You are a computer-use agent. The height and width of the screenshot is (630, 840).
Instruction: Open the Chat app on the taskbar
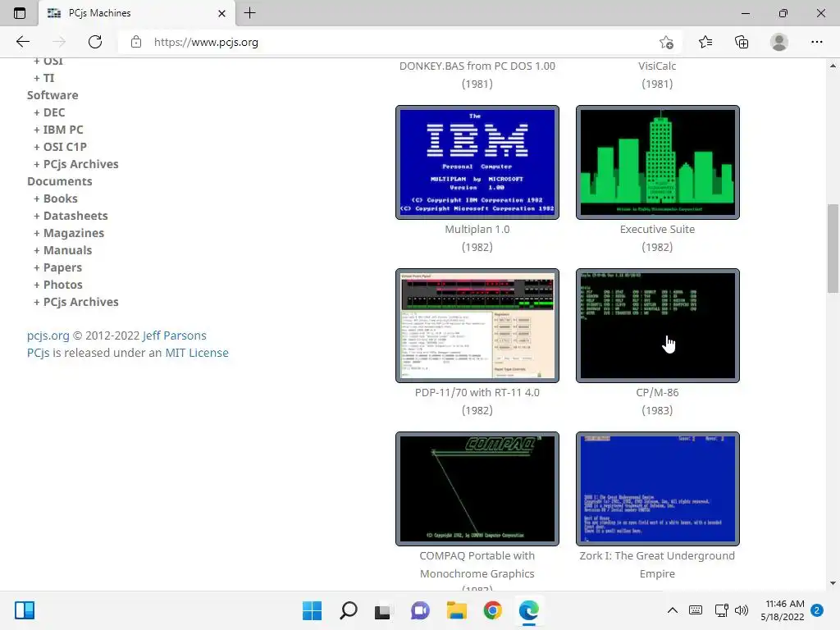point(420,610)
